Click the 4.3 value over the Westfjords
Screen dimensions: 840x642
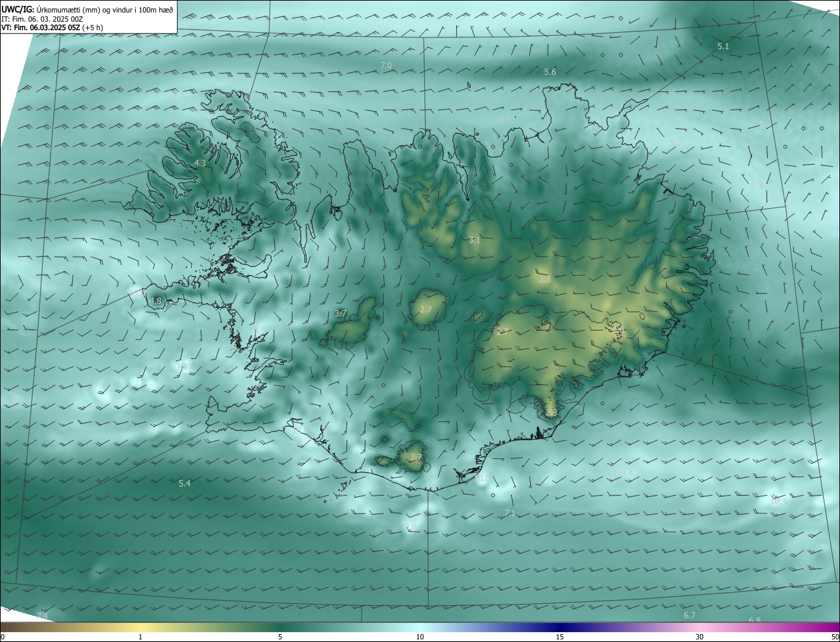200,163
